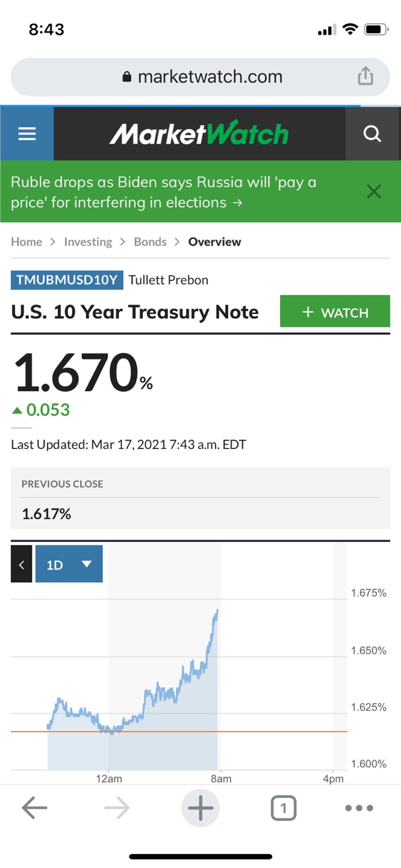
Task: Open the Bonds breadcrumb link
Action: (150, 242)
